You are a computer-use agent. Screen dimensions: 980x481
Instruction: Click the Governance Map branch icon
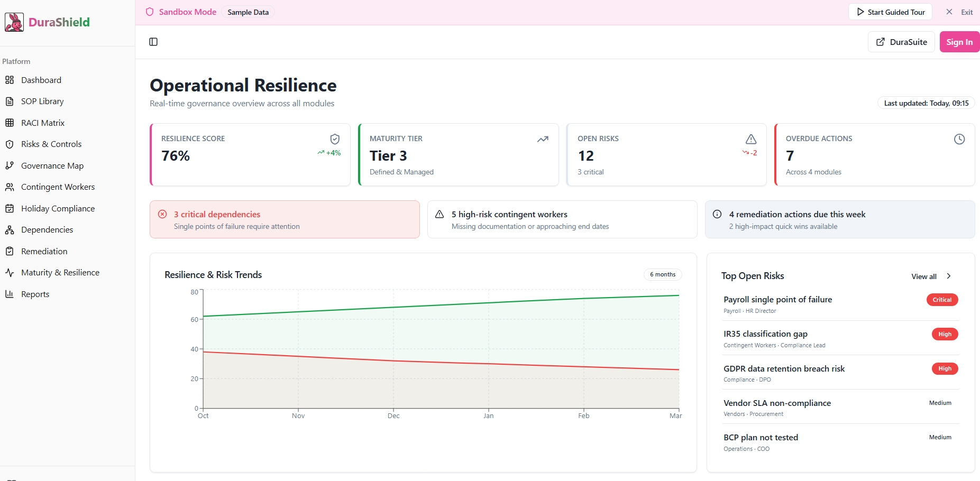[x=10, y=165]
